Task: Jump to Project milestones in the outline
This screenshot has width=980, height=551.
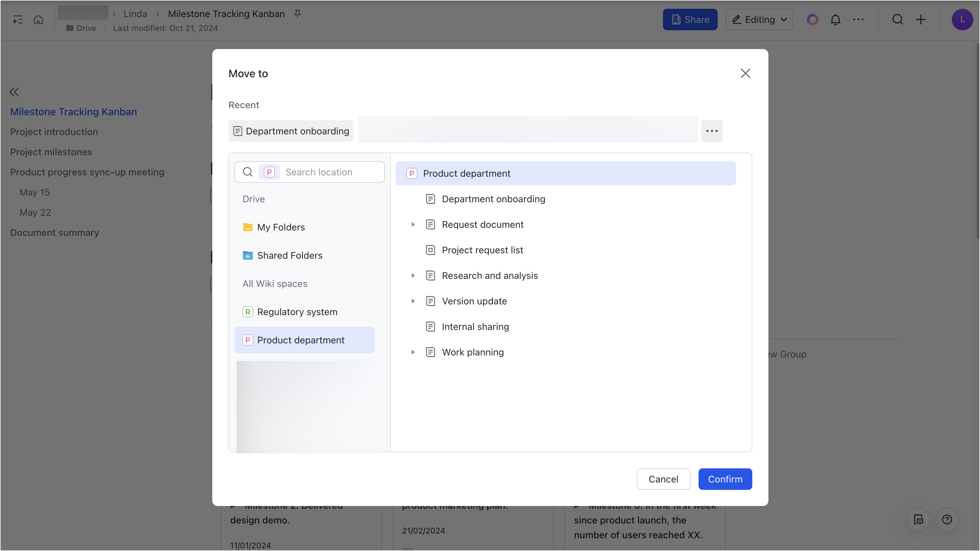Action: coord(51,152)
